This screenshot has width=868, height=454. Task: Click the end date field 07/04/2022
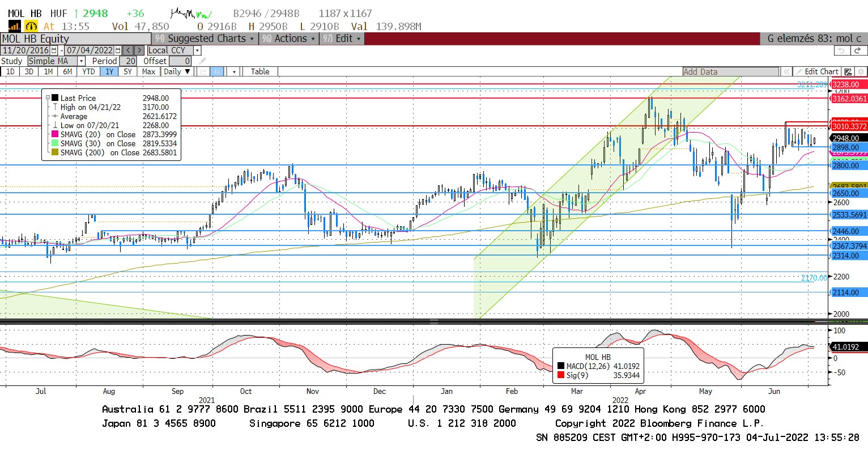90,50
